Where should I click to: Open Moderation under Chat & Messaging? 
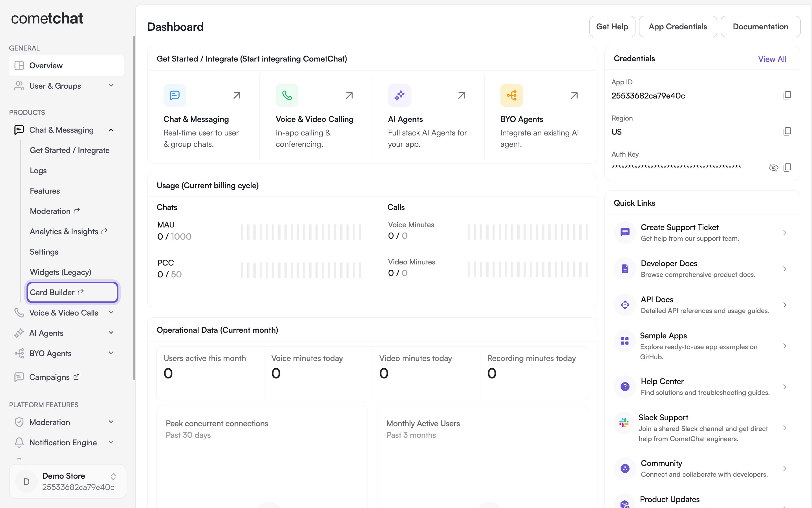(55, 211)
